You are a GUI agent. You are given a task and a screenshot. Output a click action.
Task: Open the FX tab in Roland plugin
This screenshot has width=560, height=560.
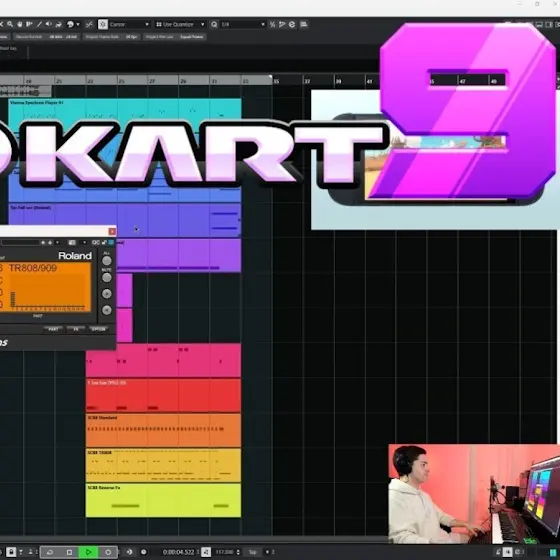pyautogui.click(x=76, y=329)
